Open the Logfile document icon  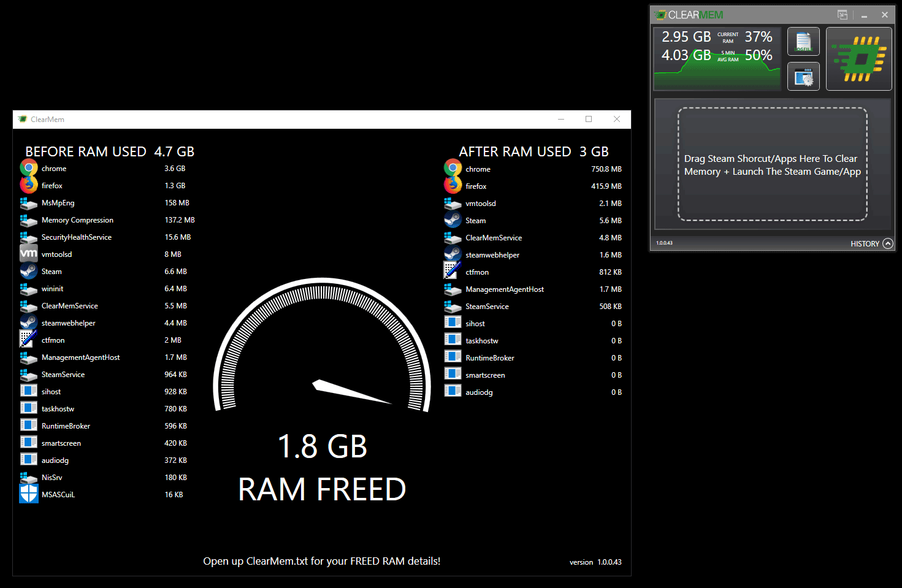tap(803, 42)
